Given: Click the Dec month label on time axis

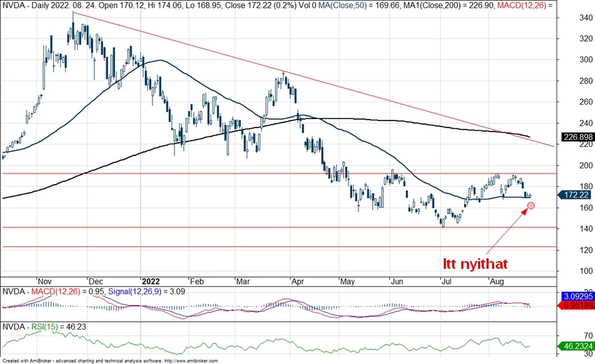Looking at the screenshot, I should coord(96,281).
